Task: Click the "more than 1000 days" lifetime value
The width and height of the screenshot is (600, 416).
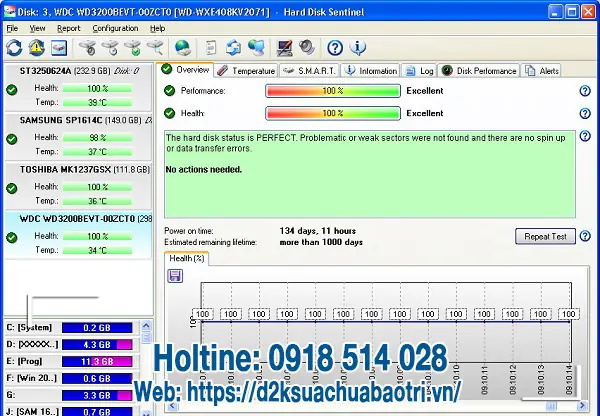Action: 321,242
